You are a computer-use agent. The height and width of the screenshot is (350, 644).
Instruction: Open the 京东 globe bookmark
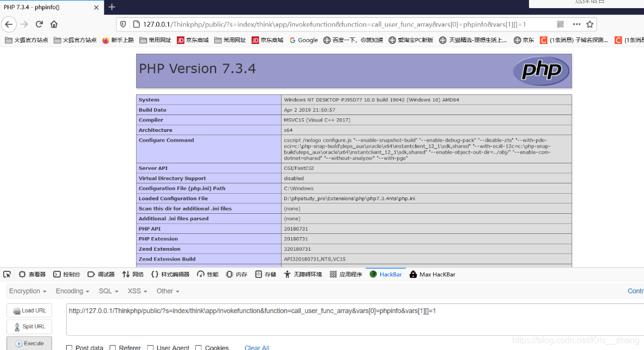pos(524,40)
